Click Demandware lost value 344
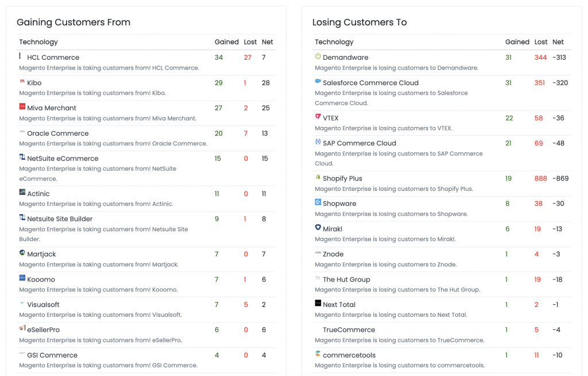 [540, 57]
